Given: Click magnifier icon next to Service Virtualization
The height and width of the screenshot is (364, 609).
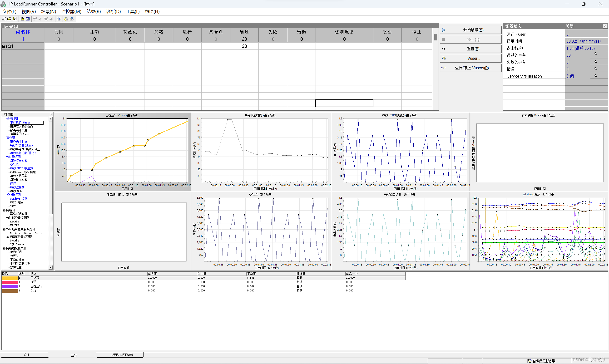Looking at the screenshot, I should 595,76.
